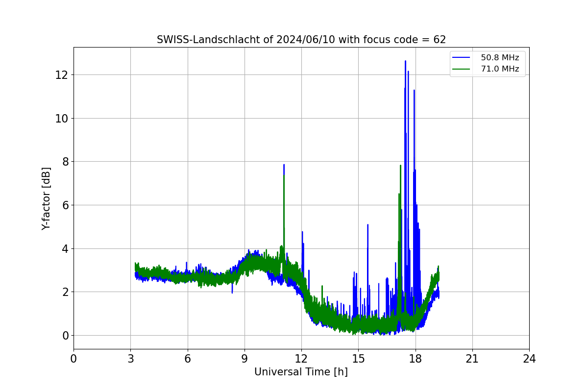Click x-axis tick label 24
588x392 pixels.
(x=529, y=359)
